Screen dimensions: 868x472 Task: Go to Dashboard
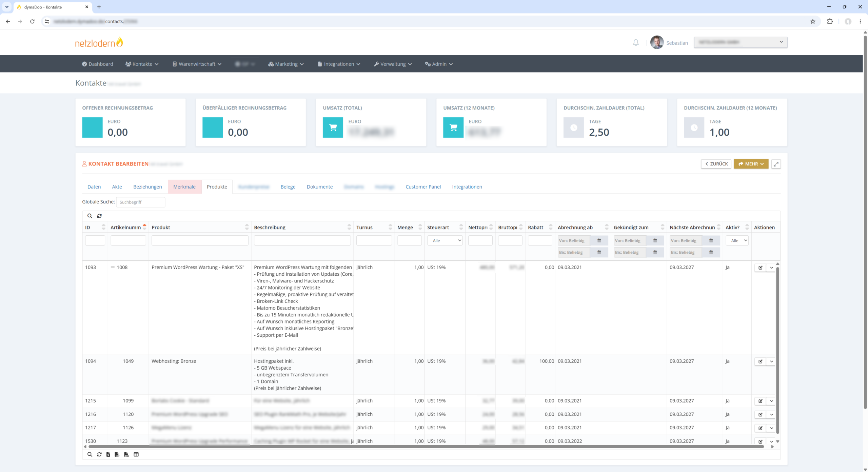coord(98,64)
